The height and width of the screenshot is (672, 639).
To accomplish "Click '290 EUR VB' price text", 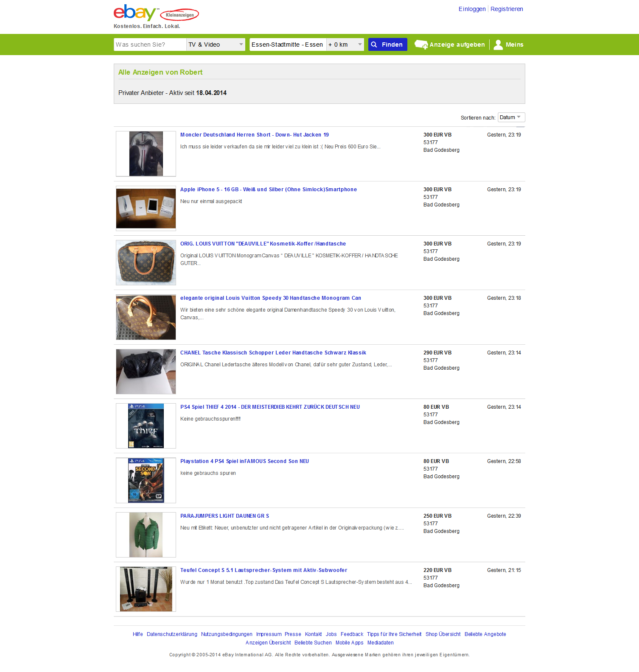I will pos(437,353).
